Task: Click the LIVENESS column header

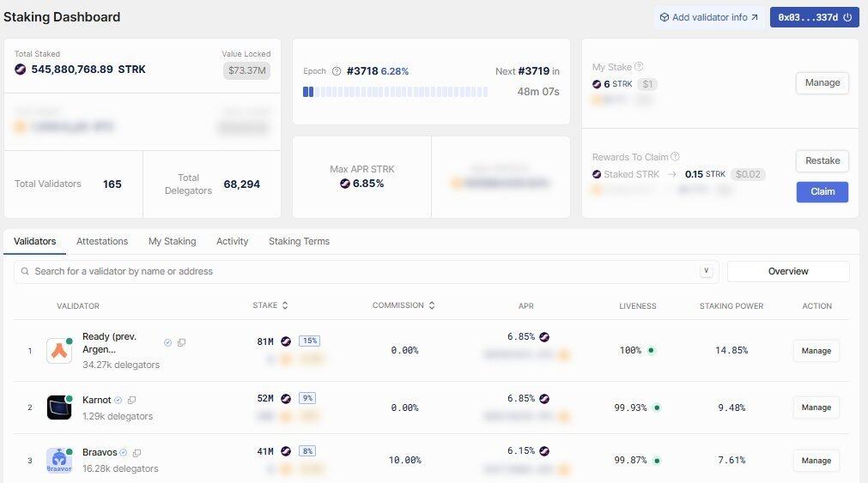Action: point(638,306)
